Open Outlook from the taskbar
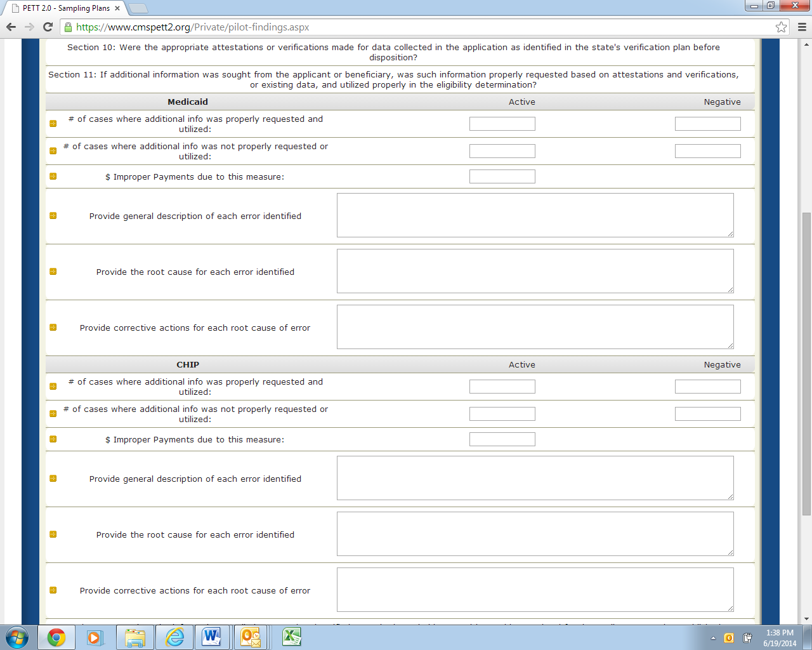This screenshot has height=650, width=812. (x=251, y=637)
